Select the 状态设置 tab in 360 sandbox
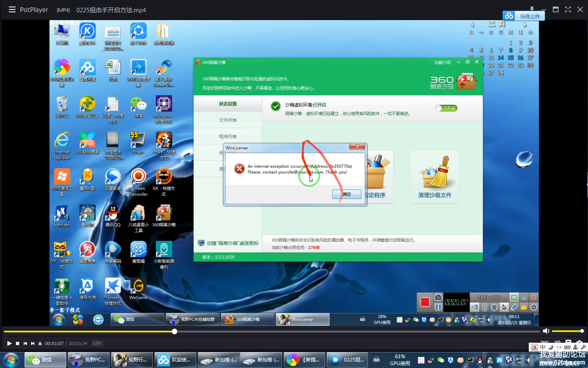The height and width of the screenshot is (368, 588). pyautogui.click(x=228, y=104)
